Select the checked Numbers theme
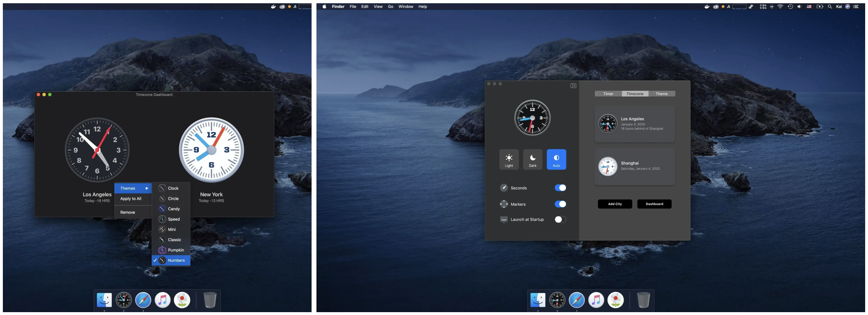Image resolution: width=868 pixels, height=315 pixels. point(171,260)
